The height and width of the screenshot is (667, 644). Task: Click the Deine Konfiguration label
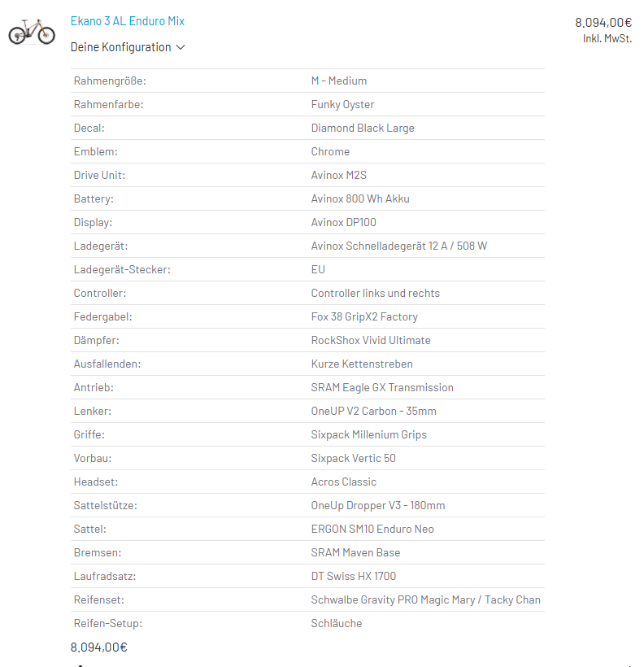pos(120,47)
